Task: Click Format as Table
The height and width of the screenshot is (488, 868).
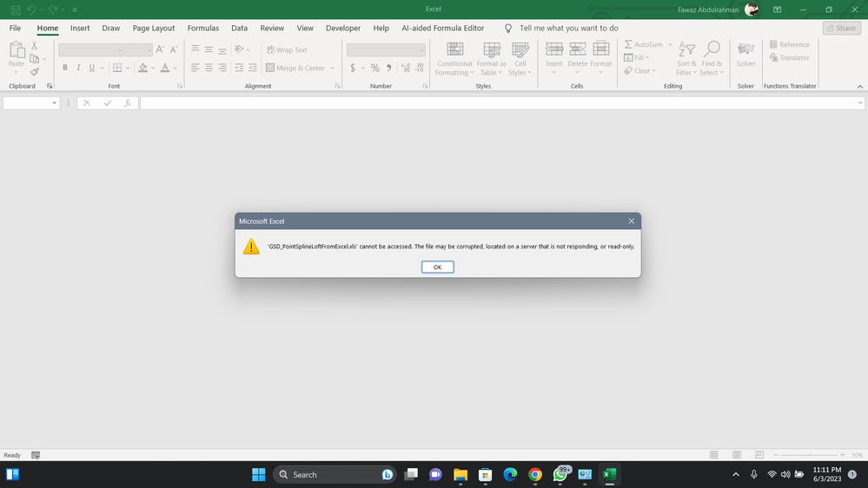Action: pos(491,59)
